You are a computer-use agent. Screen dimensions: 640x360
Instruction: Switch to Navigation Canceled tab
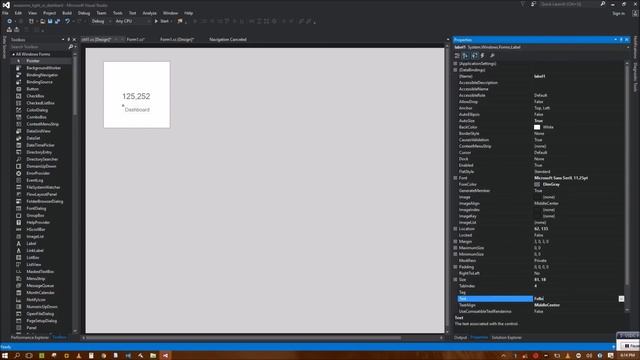[x=228, y=40]
